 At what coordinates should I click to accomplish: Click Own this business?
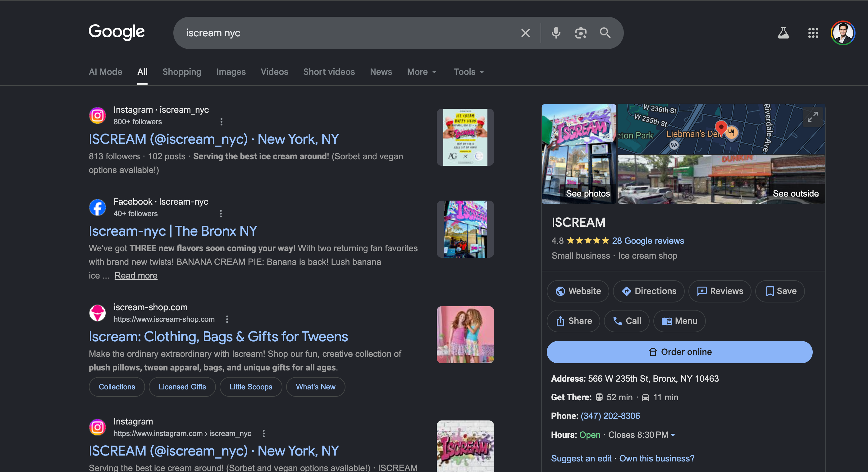click(657, 459)
